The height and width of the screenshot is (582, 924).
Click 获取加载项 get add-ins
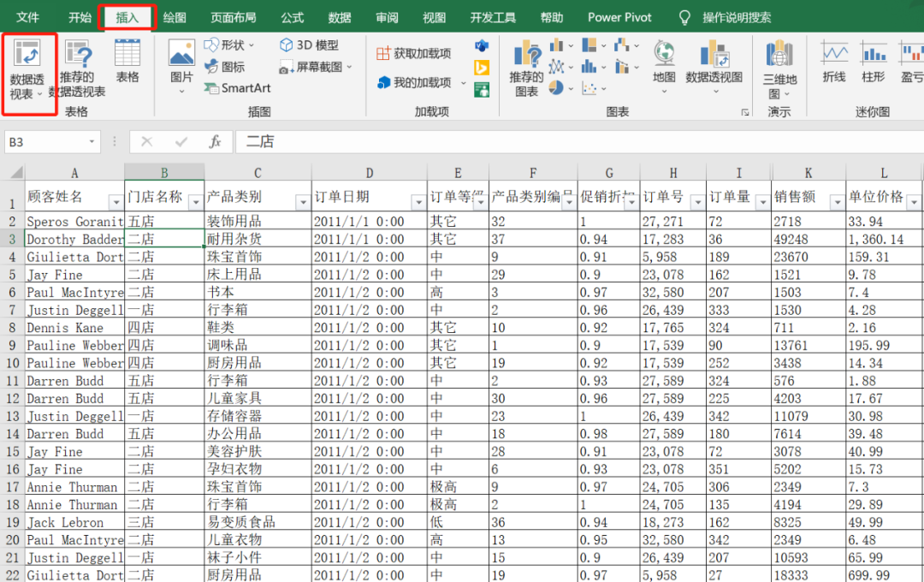[x=414, y=54]
